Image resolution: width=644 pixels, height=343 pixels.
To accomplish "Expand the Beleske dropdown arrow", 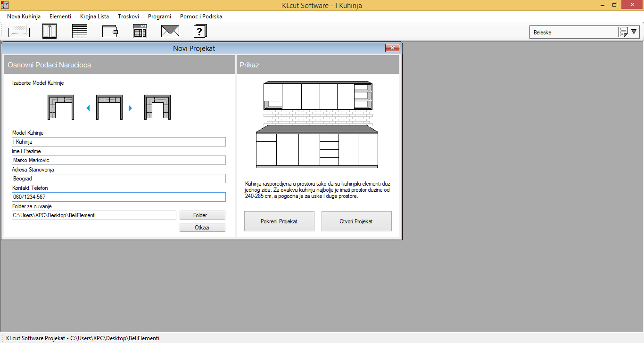I will pos(634,32).
